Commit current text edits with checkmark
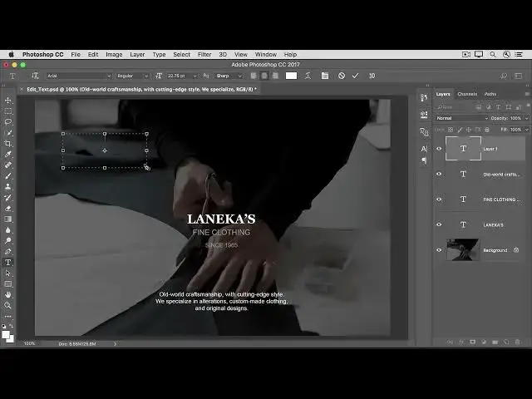Viewport: 532px width, 399px height. pos(355,76)
